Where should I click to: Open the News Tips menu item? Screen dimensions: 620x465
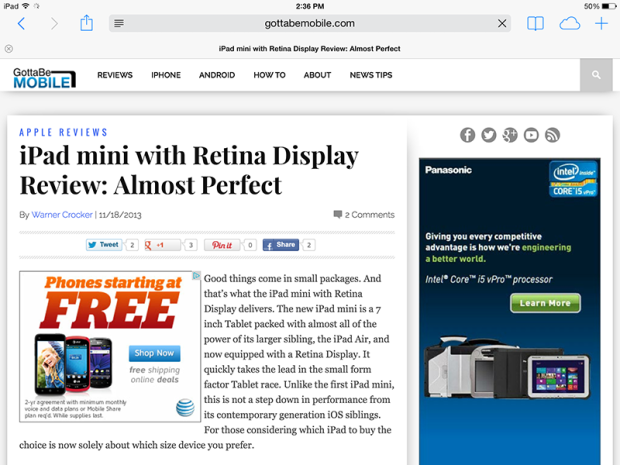coord(371,75)
